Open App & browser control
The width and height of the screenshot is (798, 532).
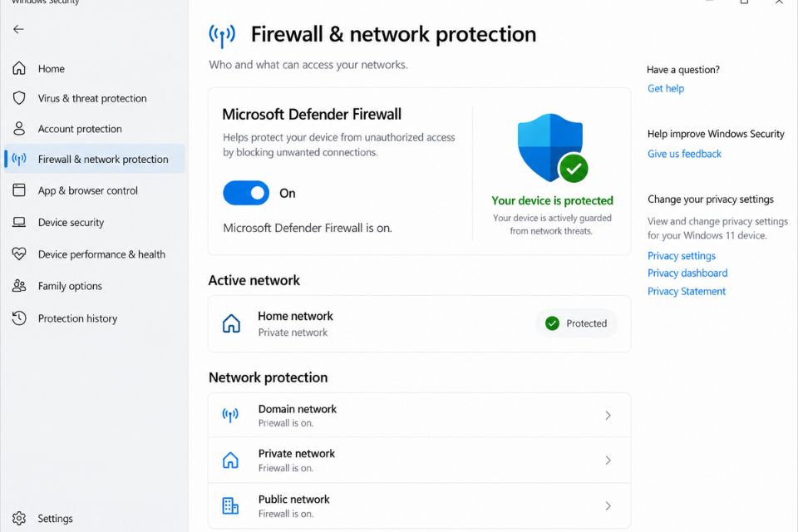point(95,190)
